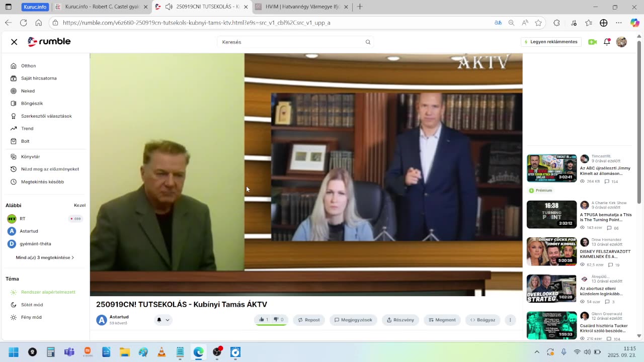Open the Disney Cucks for Jimmy Kimmel thumbnail
644x362 pixels.
click(552, 251)
